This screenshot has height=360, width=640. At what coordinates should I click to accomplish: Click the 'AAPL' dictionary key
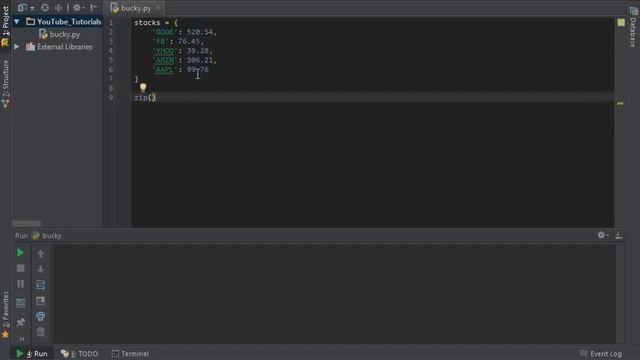click(x=165, y=70)
